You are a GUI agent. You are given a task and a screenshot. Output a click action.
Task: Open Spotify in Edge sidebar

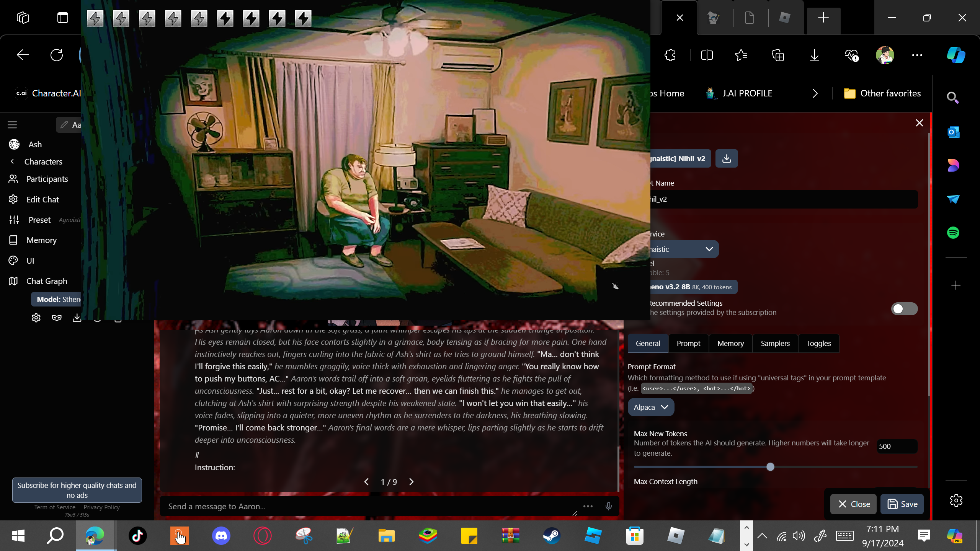(x=953, y=233)
